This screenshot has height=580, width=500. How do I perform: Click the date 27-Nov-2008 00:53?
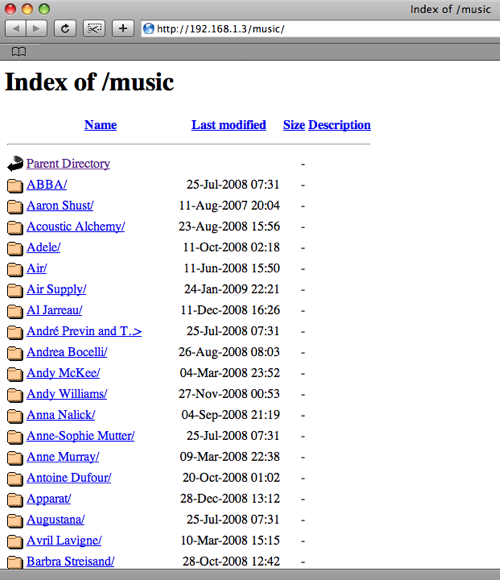click(229, 394)
